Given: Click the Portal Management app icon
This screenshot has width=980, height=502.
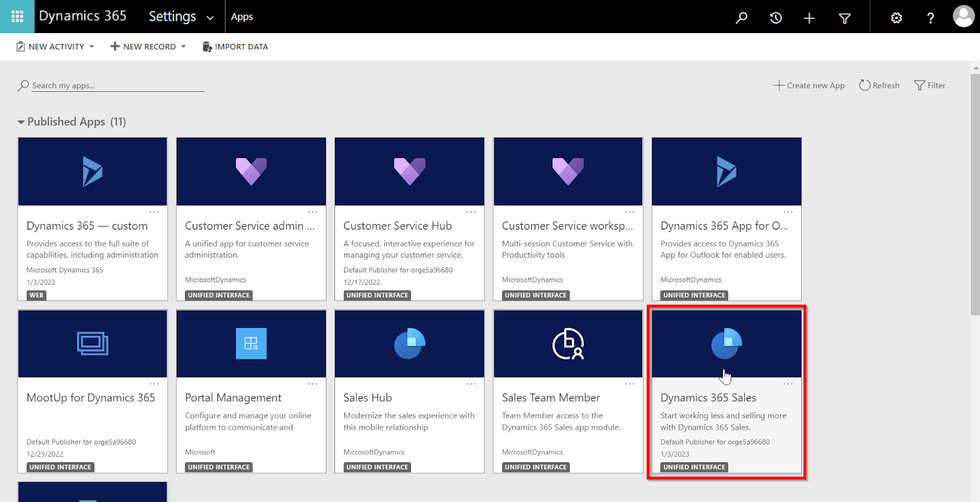Looking at the screenshot, I should 251,343.
